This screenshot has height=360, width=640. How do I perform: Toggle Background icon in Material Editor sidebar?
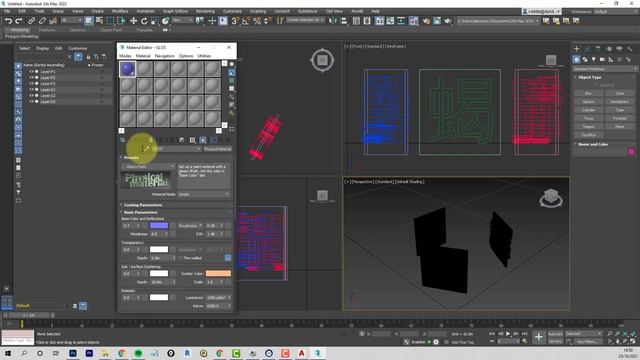pos(232,80)
